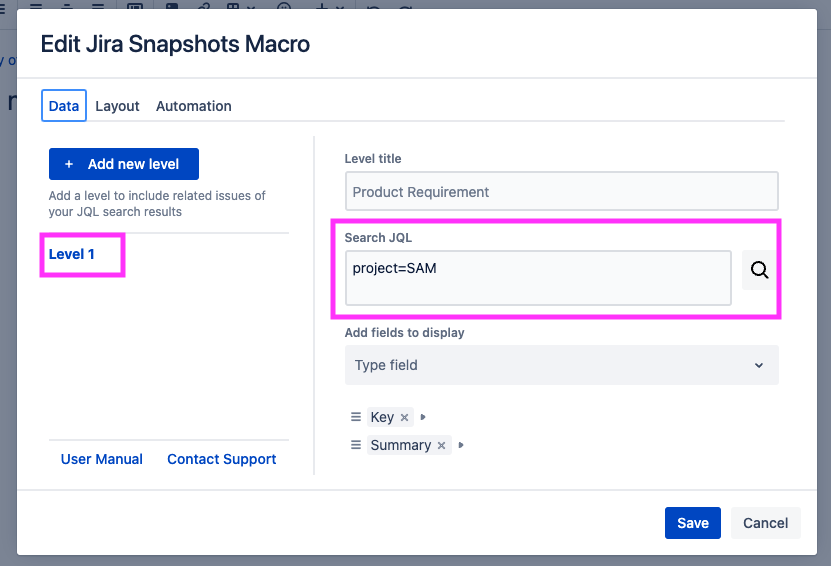Viewport: 831px width, 566px height.
Task: Switch to the Data tab
Action: coord(64,105)
